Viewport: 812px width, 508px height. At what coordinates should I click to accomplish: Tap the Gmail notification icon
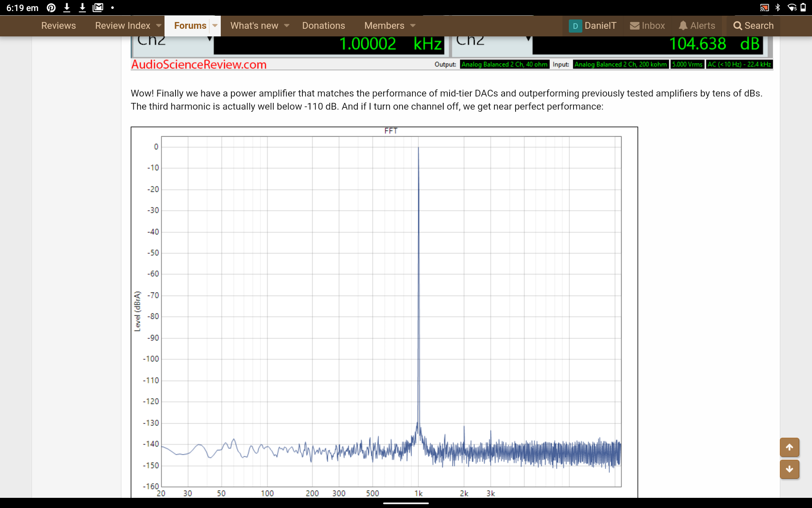(x=98, y=8)
